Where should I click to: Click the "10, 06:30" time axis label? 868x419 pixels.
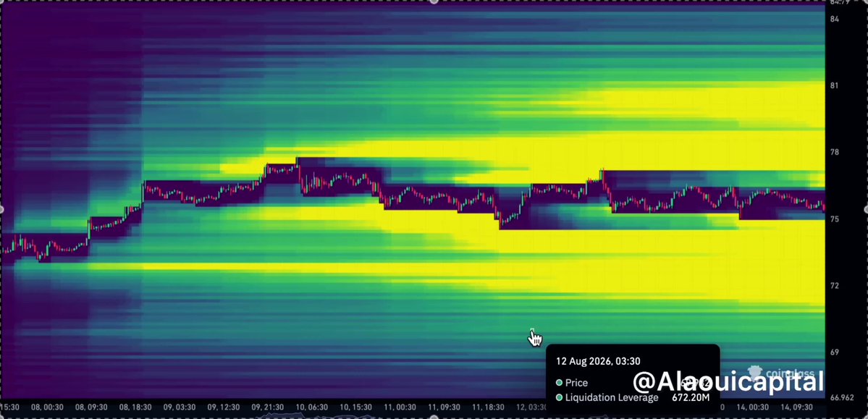(312, 407)
